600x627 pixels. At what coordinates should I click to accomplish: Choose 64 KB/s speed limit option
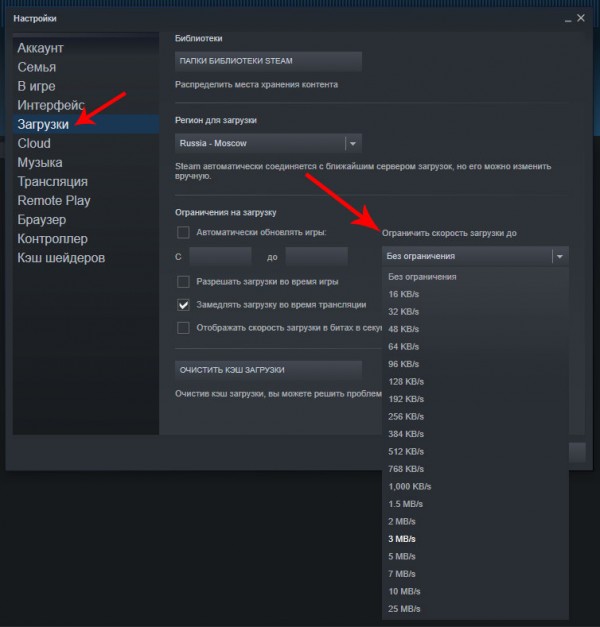click(475, 347)
